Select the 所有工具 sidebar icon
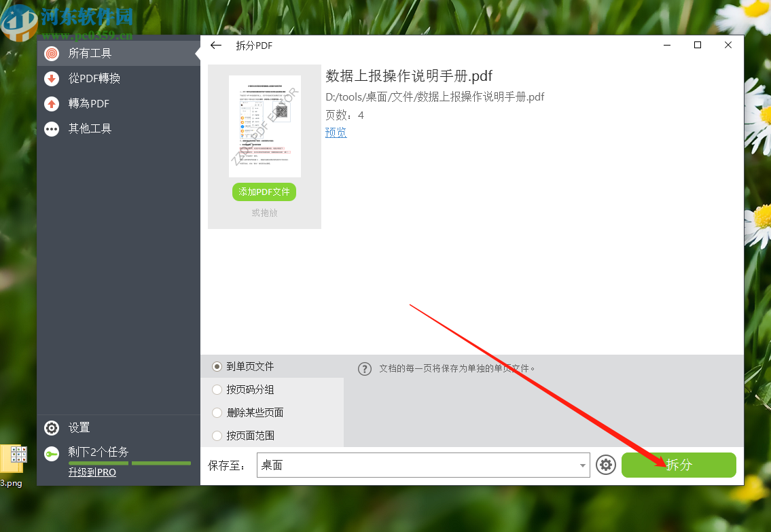This screenshot has width=771, height=532. tap(52, 53)
